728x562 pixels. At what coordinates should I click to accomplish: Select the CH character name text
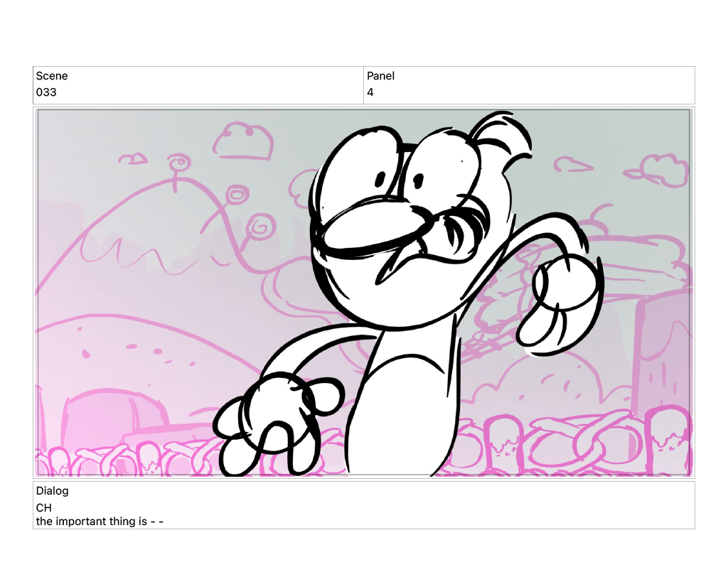click(44, 508)
